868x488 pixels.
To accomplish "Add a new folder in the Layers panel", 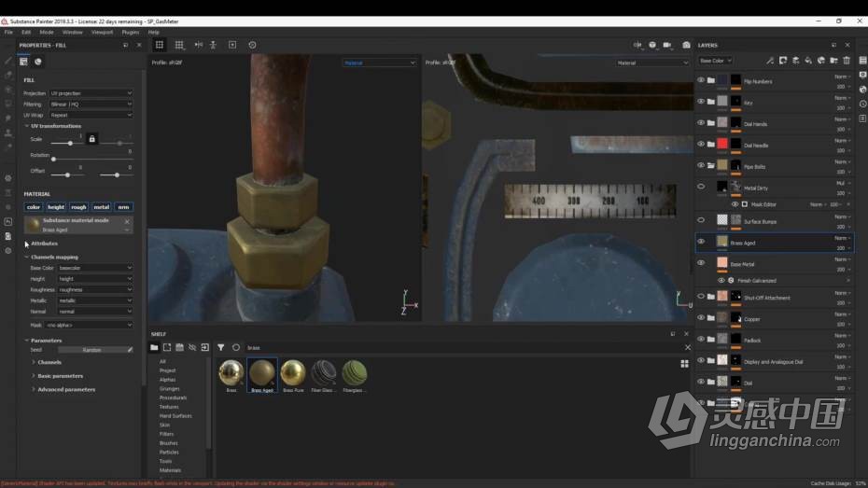I will 833,61.
